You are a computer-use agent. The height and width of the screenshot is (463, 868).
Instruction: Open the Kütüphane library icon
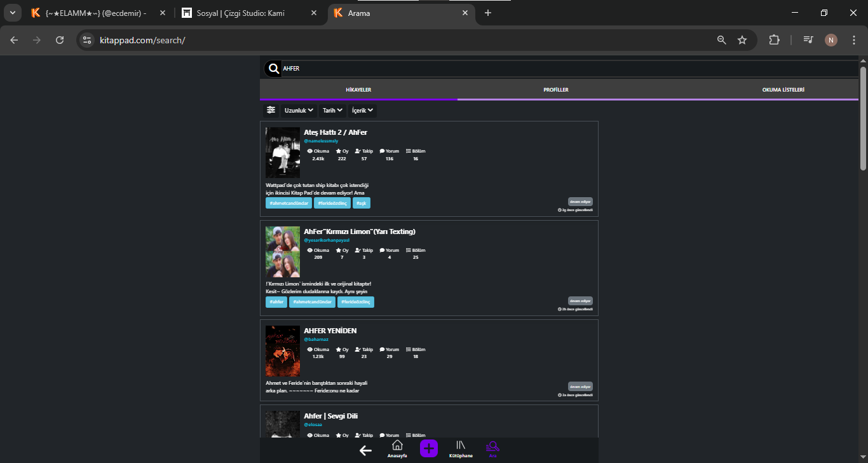(461, 448)
